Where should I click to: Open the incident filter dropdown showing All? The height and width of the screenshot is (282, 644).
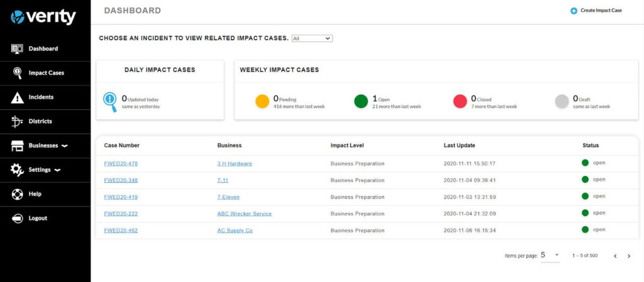(312, 38)
